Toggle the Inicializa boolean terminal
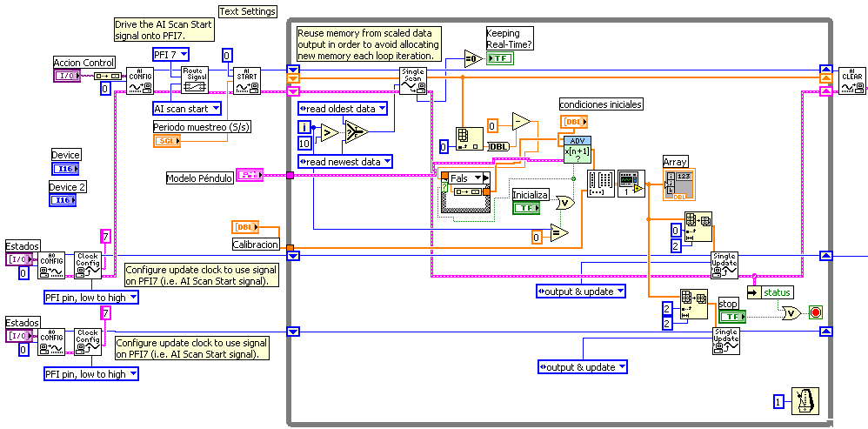 click(x=526, y=208)
